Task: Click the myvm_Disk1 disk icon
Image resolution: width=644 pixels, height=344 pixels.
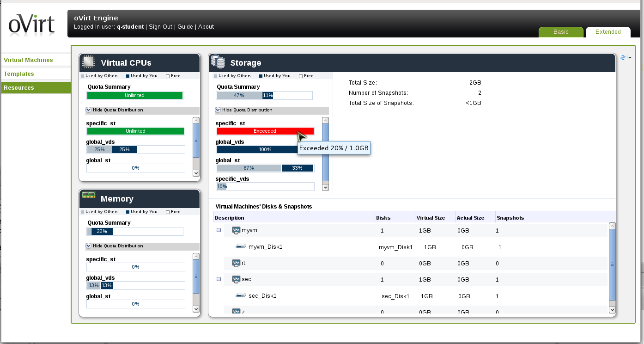Action: 241,247
